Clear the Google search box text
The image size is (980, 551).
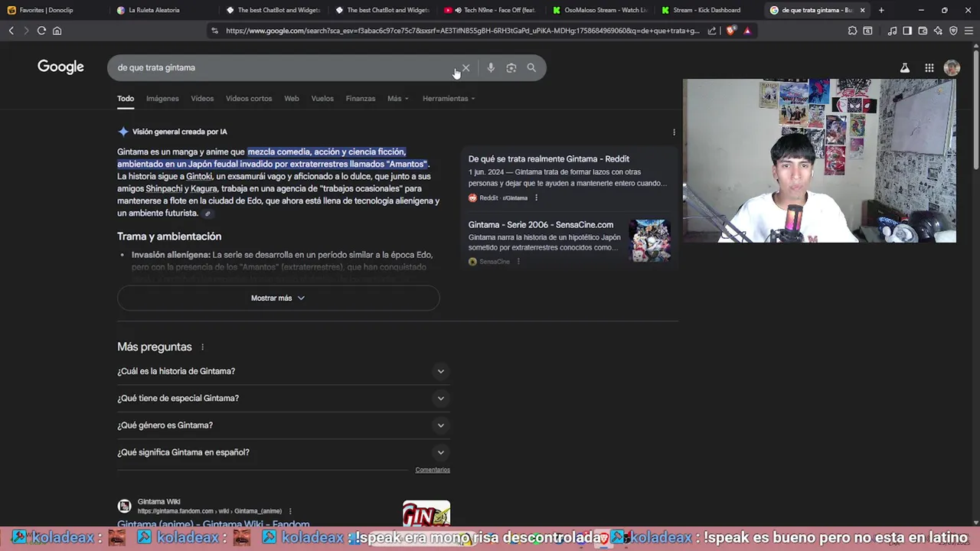click(x=465, y=67)
